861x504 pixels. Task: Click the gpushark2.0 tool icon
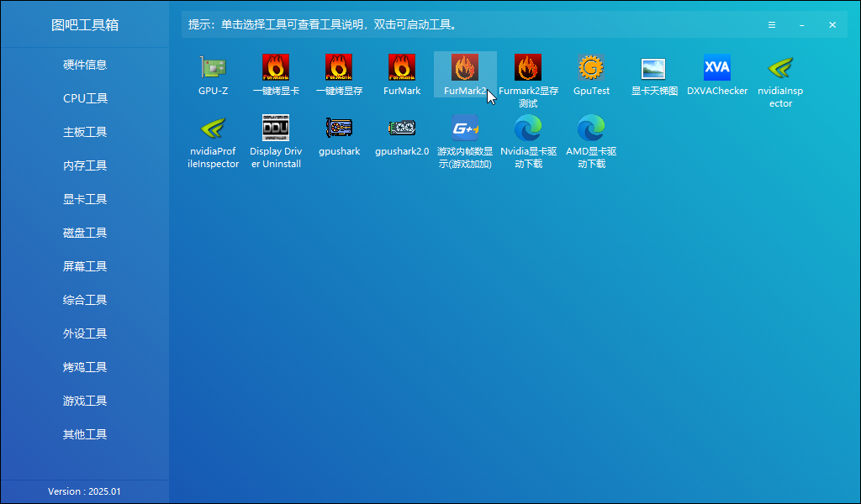pos(402,129)
